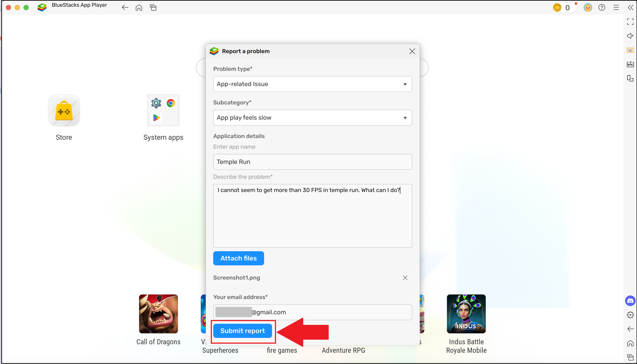Click the app name field containing Temple Run

pos(313,162)
